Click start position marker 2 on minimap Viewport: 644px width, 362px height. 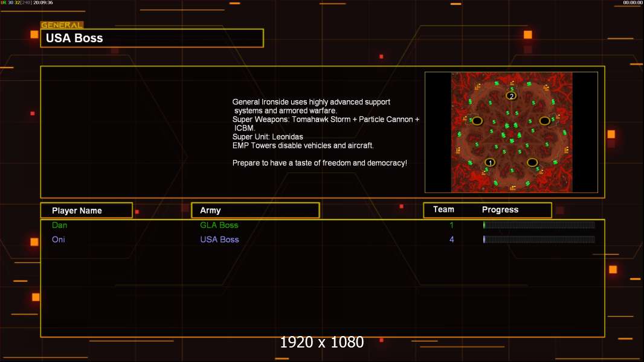tap(511, 96)
